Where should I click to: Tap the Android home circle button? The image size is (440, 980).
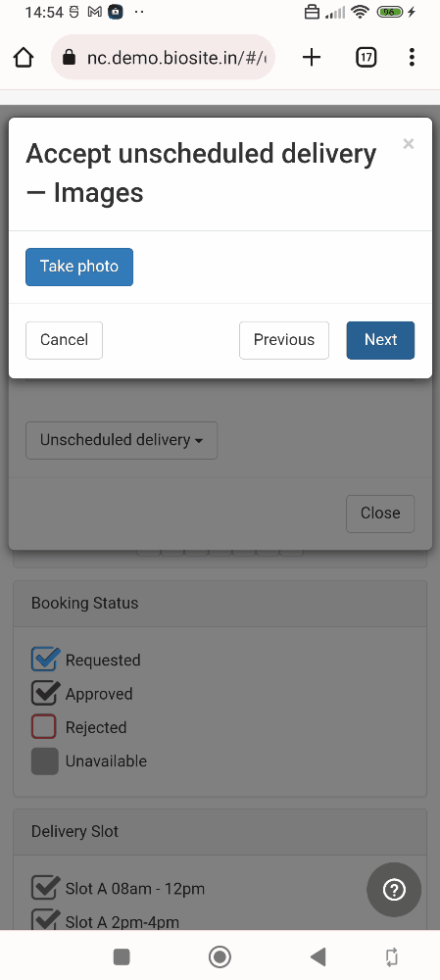(220, 956)
